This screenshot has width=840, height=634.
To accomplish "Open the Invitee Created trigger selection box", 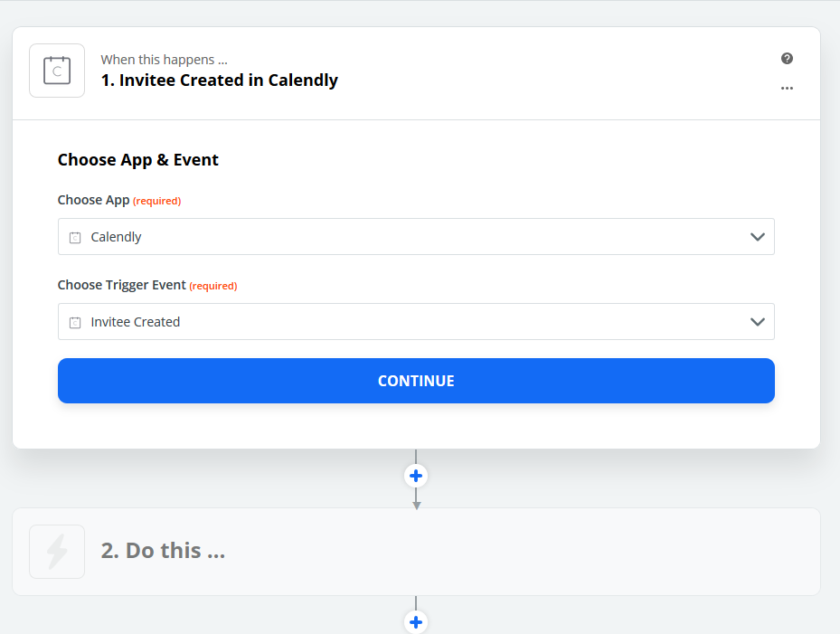I will (416, 322).
